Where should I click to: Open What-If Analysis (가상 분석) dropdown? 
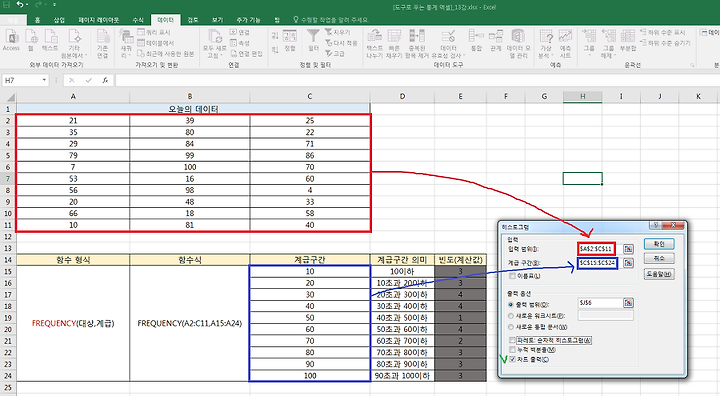(x=546, y=44)
